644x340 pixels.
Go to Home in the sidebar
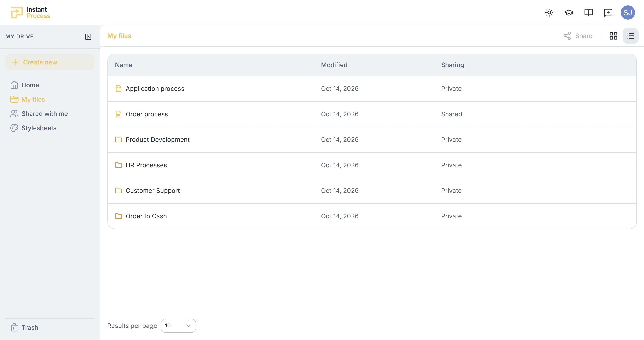25,85
